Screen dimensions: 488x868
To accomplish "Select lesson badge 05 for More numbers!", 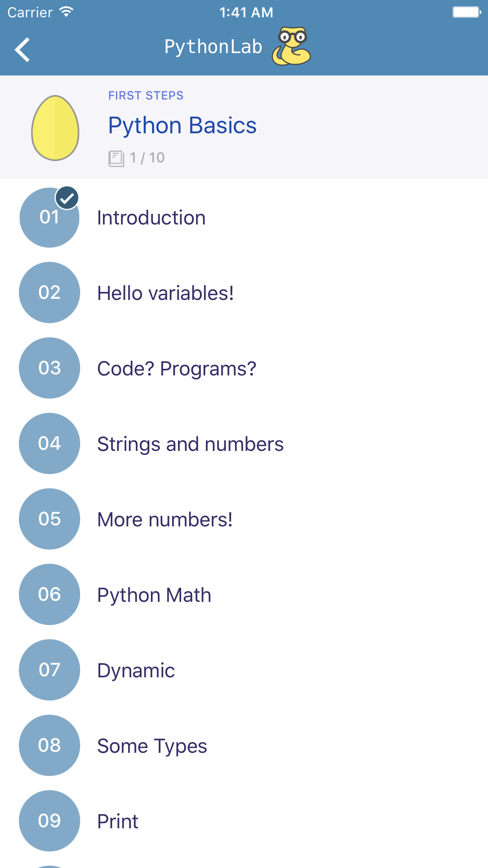I will (49, 519).
